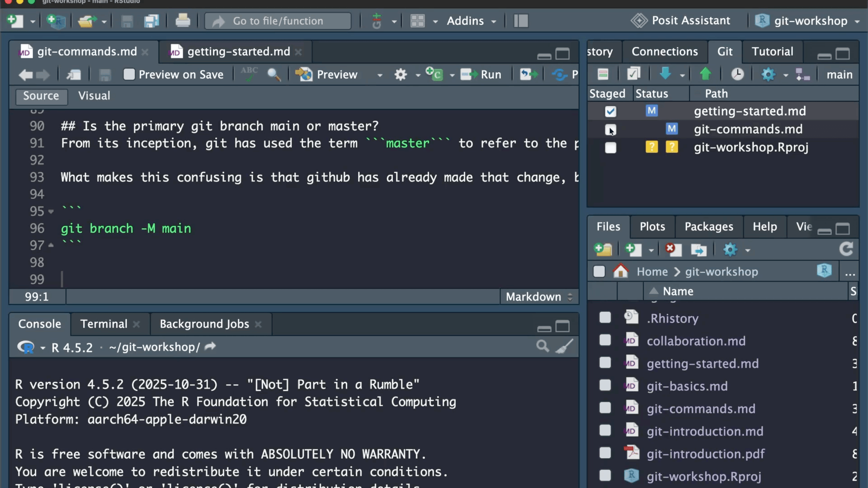The width and height of the screenshot is (868, 488).
Task: Expand the Preview options dropdown arrow
Action: click(x=380, y=75)
